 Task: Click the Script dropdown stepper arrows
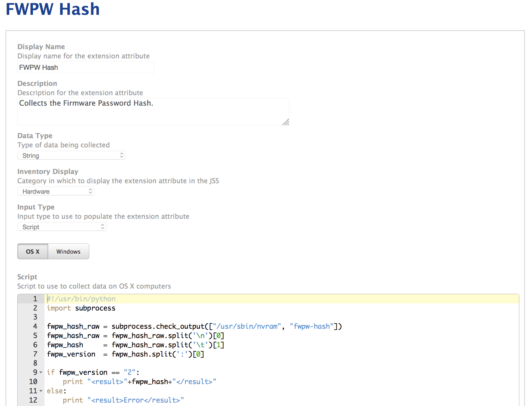pos(103,227)
